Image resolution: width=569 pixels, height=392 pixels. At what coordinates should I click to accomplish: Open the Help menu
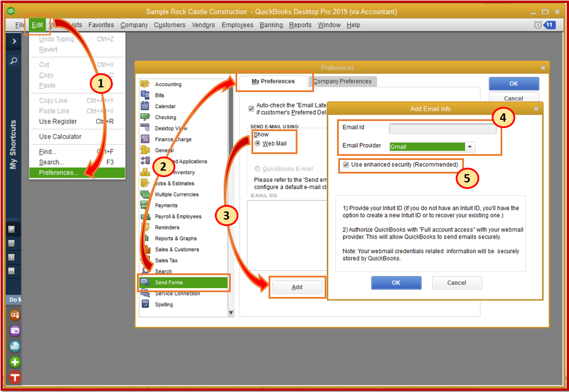point(353,25)
